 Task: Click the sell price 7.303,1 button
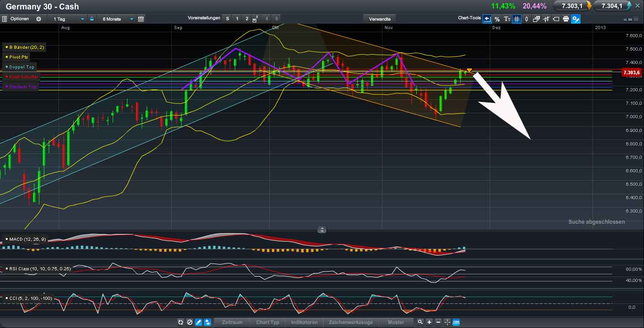[572, 6]
